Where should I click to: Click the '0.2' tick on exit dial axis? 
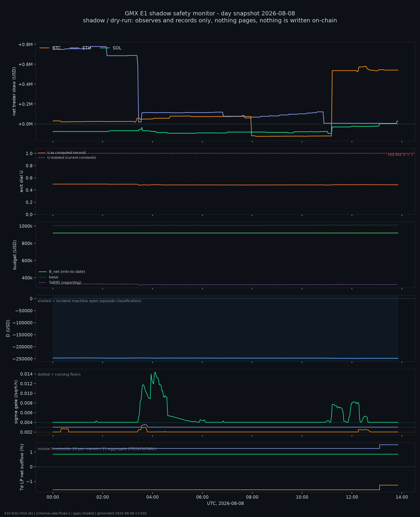pyautogui.click(x=29, y=202)
